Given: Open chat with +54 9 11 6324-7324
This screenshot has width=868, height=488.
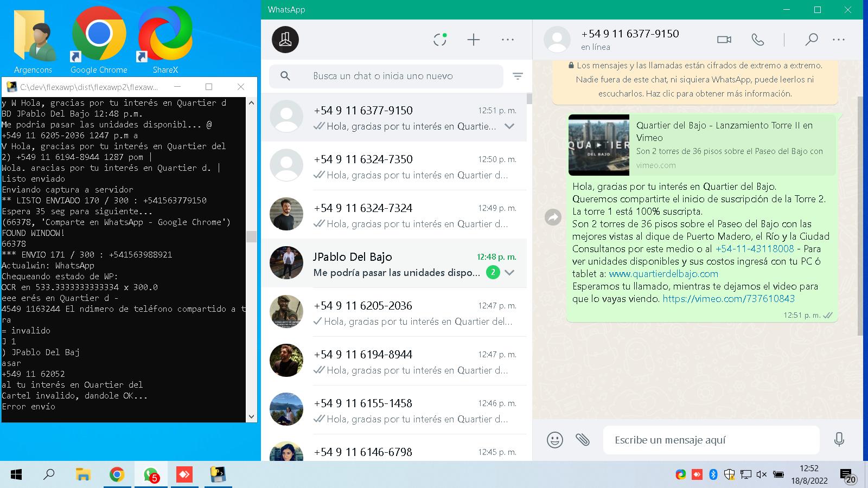Looking at the screenshot, I should [x=394, y=215].
